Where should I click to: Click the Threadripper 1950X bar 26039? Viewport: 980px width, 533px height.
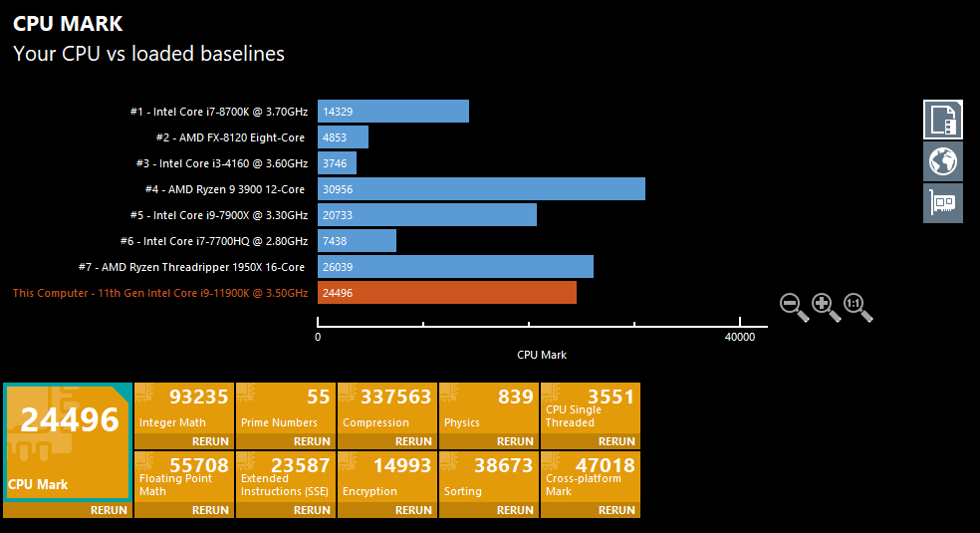pos(455,267)
